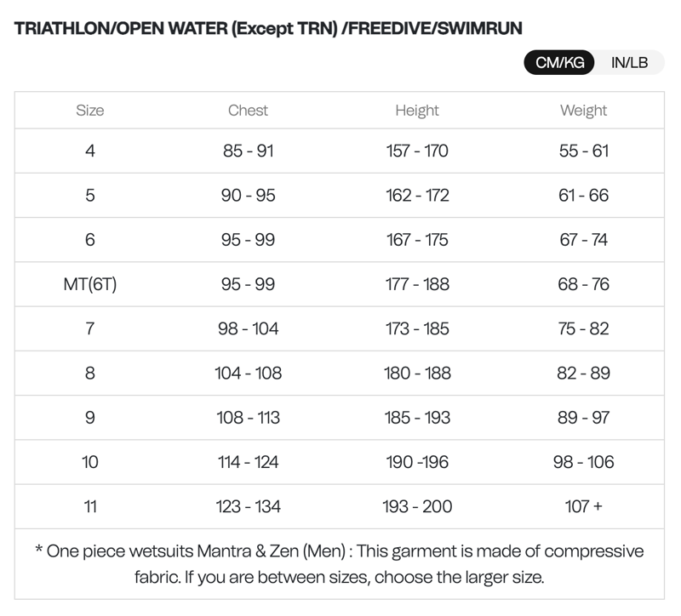Click the chest value 114 - 124
The width and height of the screenshot is (681, 616).
click(248, 462)
